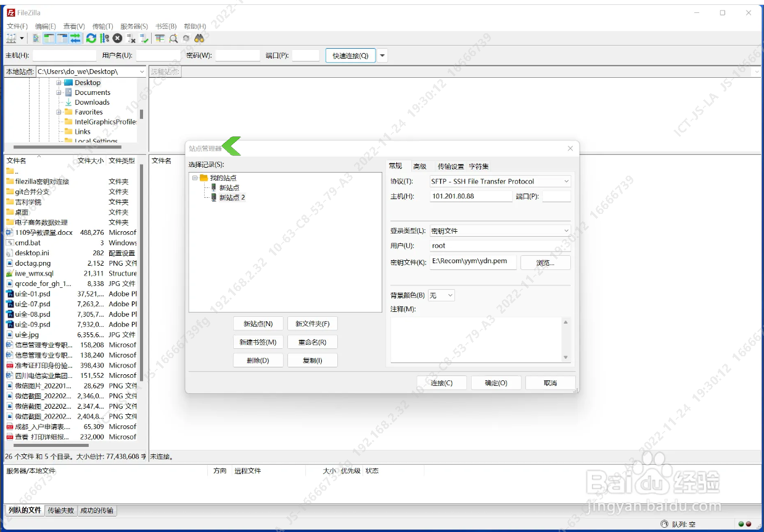Open the 帮助(H) menu

pos(195,27)
